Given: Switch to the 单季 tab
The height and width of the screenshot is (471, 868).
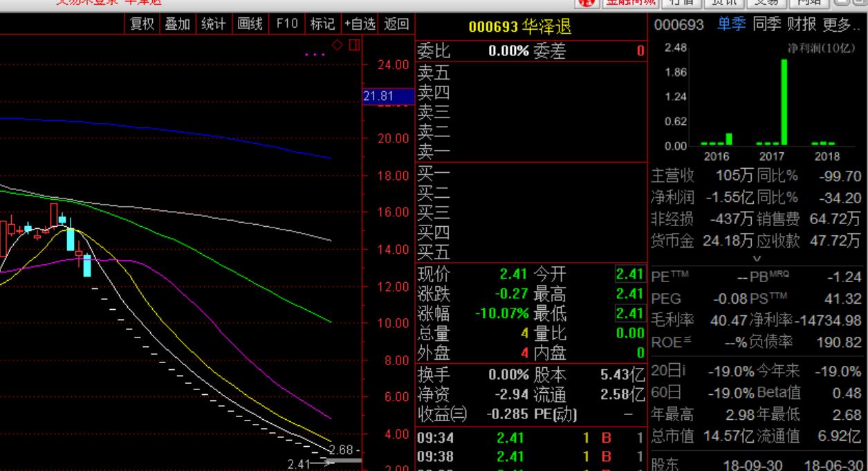Looking at the screenshot, I should 732,25.
